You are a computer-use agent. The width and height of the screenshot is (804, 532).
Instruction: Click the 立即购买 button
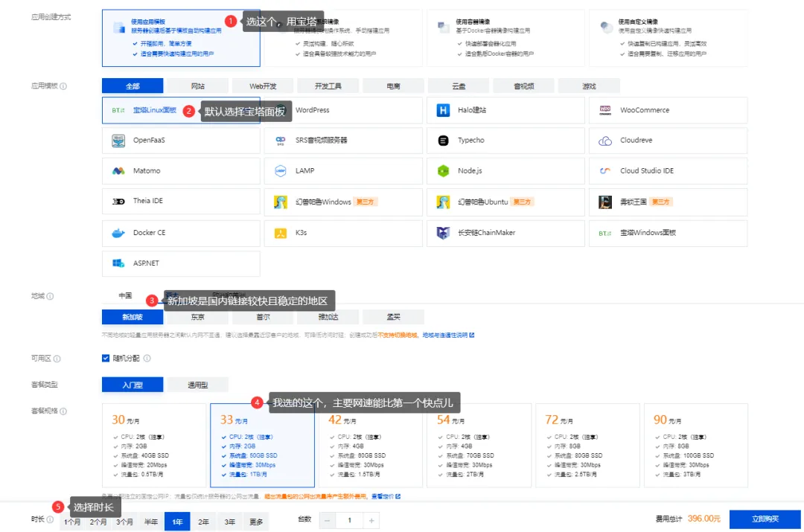point(765,519)
